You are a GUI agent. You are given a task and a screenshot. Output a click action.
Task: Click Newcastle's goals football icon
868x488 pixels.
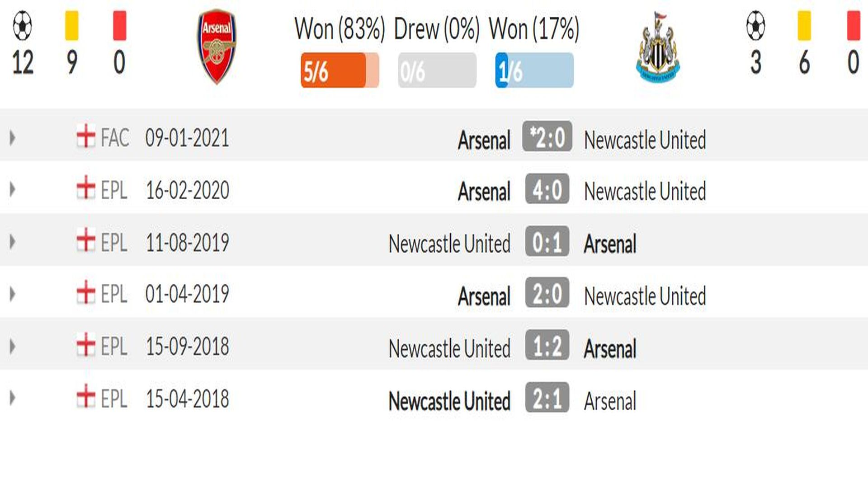coord(756,26)
